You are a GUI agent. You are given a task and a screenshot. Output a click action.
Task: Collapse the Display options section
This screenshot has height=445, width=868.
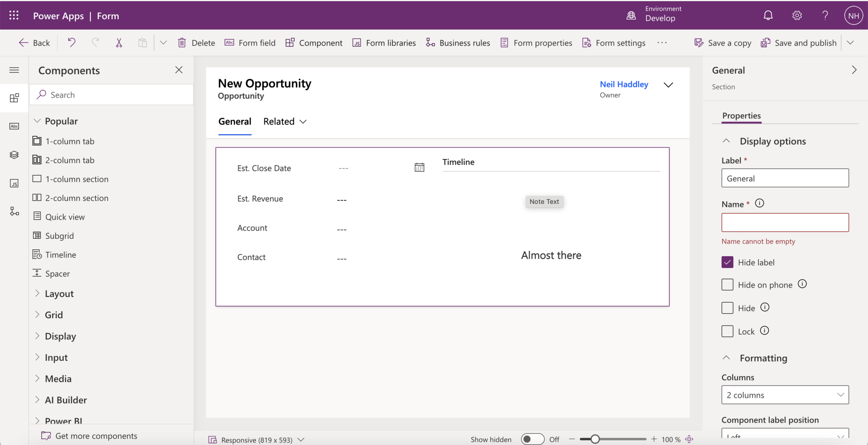[727, 141]
